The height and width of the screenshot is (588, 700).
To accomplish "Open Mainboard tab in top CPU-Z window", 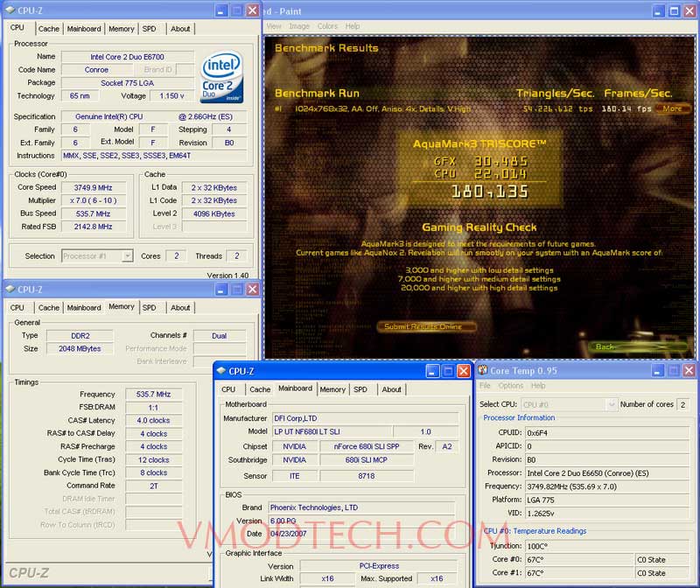I will click(x=84, y=29).
